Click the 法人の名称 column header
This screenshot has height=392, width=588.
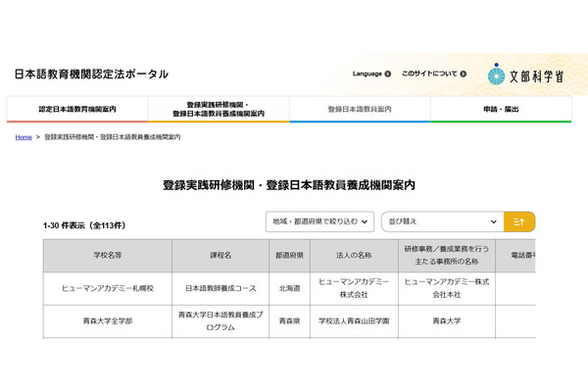coord(354,256)
